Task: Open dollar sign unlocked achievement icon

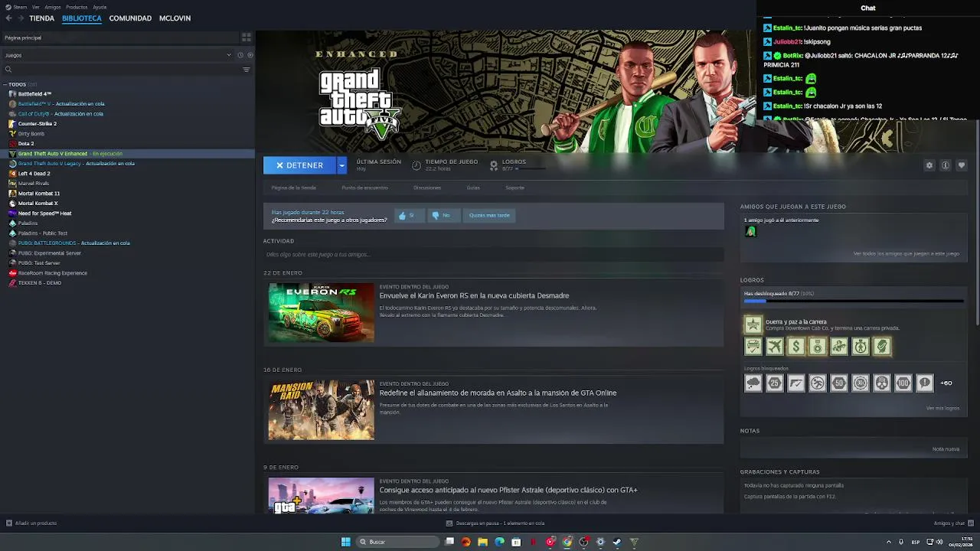Action: tap(796, 347)
